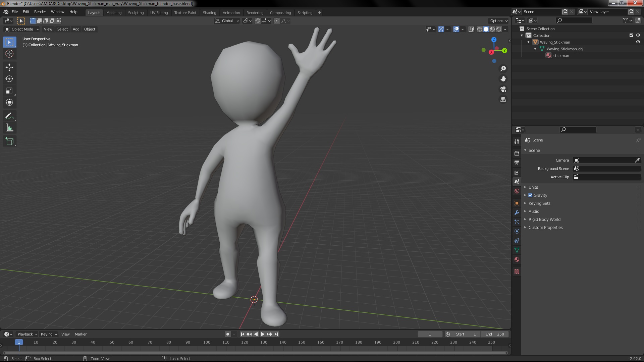Switch to material preview shading
The image size is (644, 362).
[492, 29]
